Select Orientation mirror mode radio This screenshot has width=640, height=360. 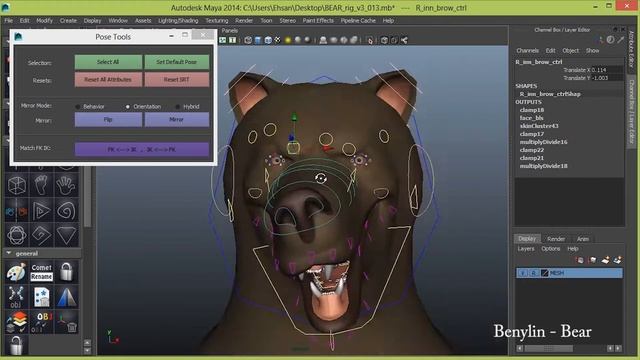pos(128,107)
